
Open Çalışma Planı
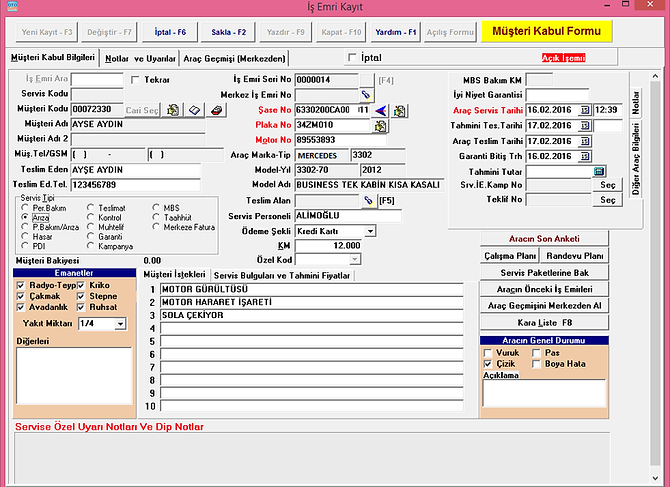510,256
